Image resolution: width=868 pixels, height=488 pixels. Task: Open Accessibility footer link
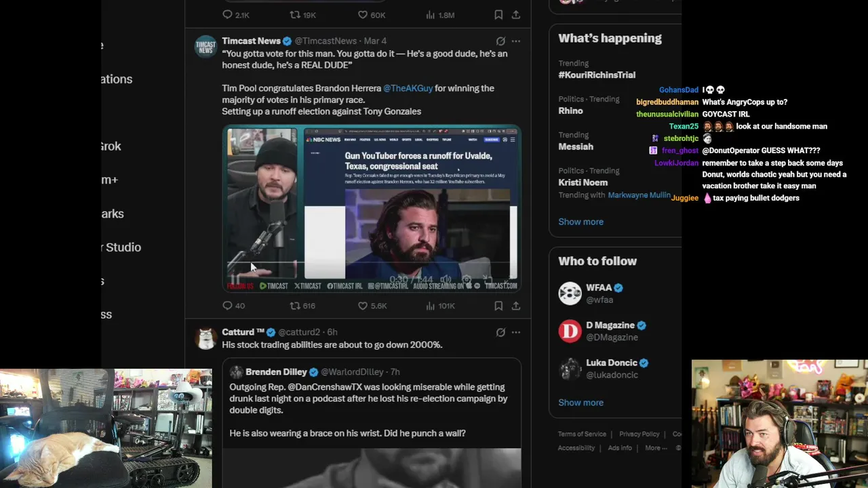[x=576, y=448]
